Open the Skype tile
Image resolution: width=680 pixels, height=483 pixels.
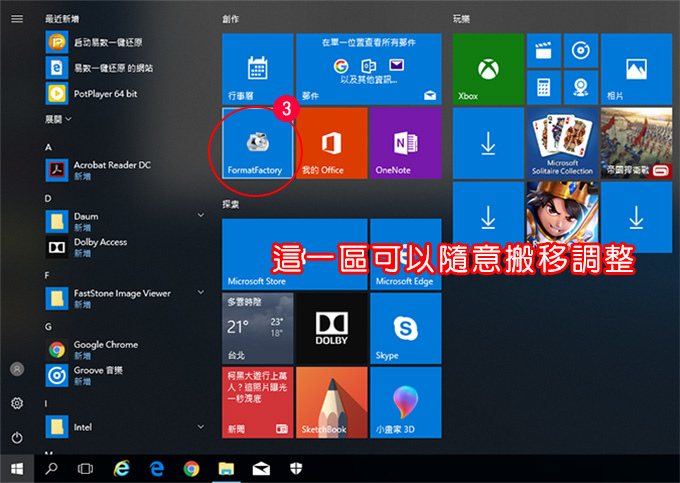406,328
